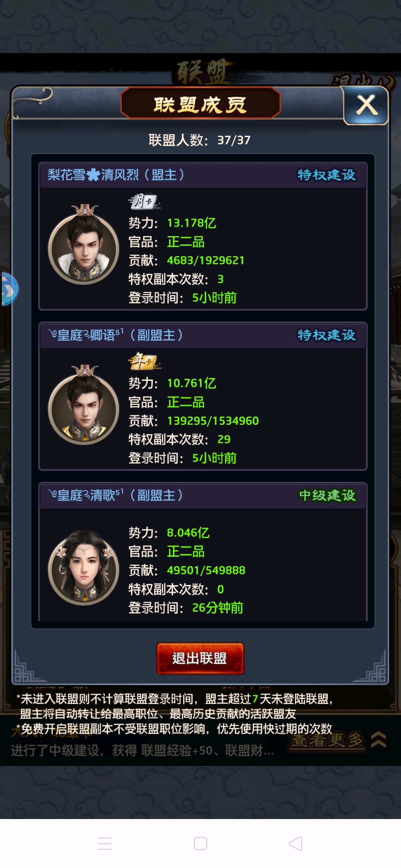
Task: Tap the 月卡 badge icon
Action: coord(144,201)
